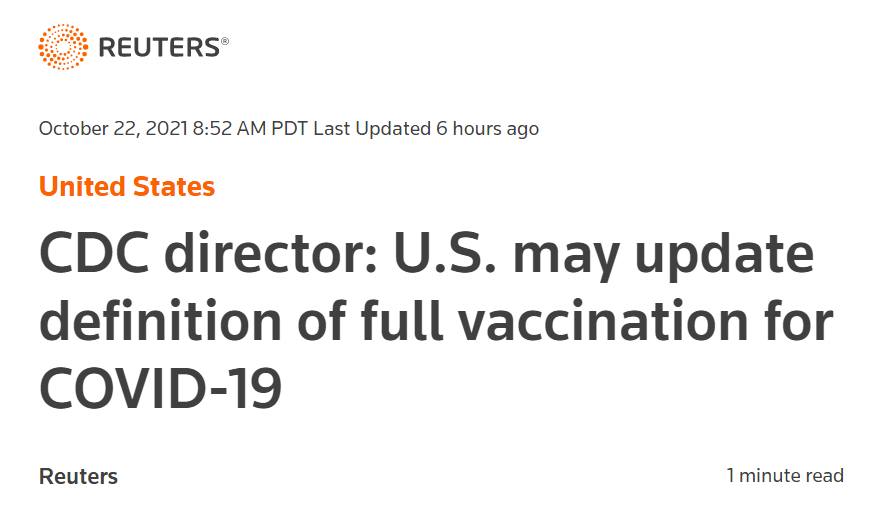Screen dimensions: 883x519
Task: Click the '1 minute read' label
Action: click(785, 475)
